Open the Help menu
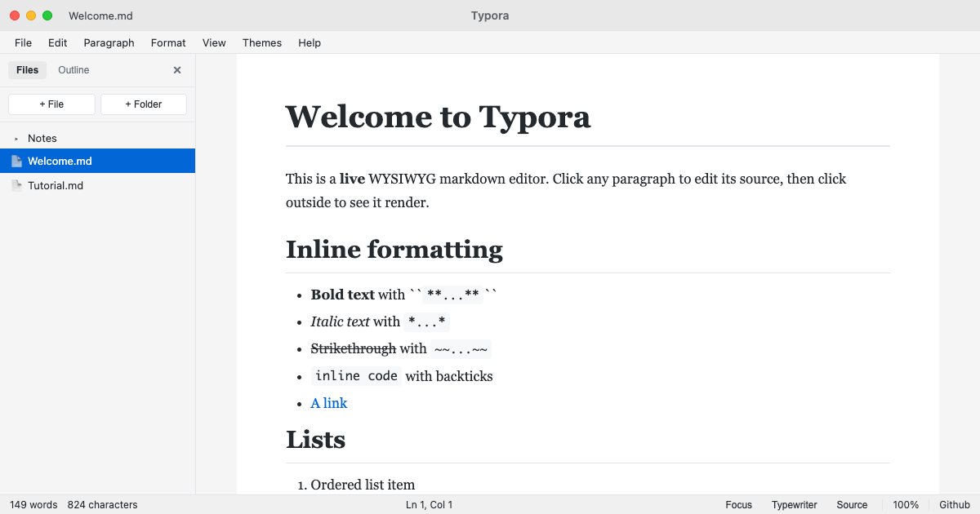This screenshot has width=980, height=514. pos(310,42)
